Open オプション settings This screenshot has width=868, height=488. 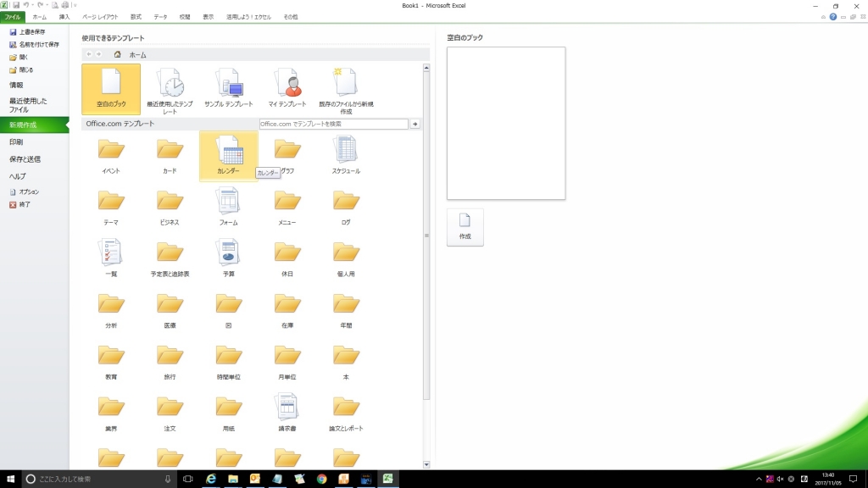point(25,192)
